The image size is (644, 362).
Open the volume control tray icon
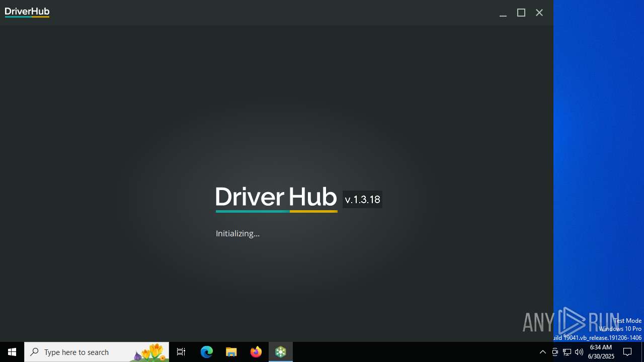coord(579,352)
